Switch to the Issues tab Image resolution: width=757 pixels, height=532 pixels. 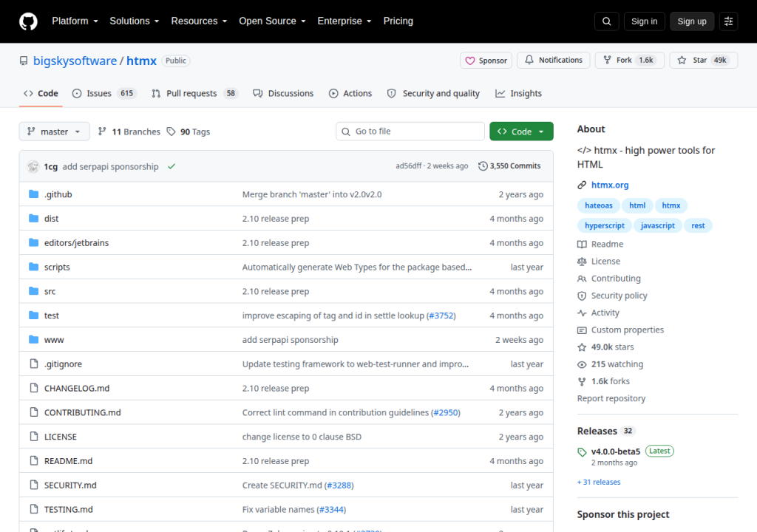tap(104, 93)
